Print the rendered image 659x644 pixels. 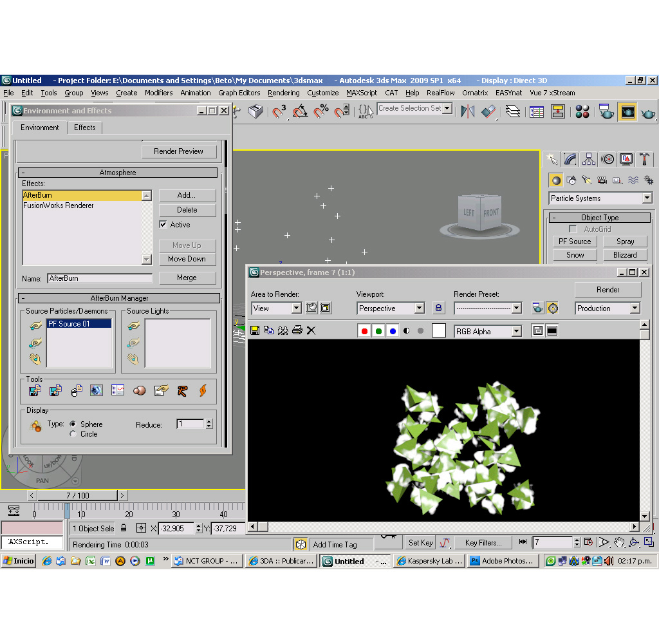point(297,330)
